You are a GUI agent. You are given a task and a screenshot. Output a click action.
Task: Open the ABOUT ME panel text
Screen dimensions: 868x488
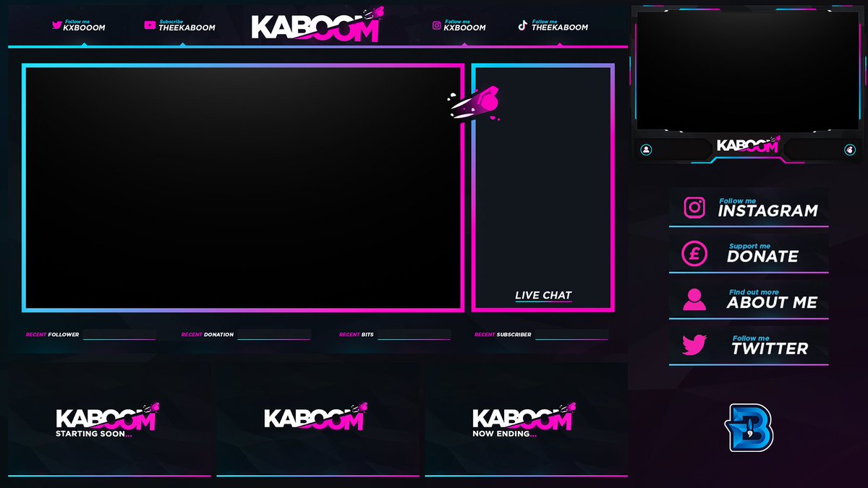[x=772, y=303]
